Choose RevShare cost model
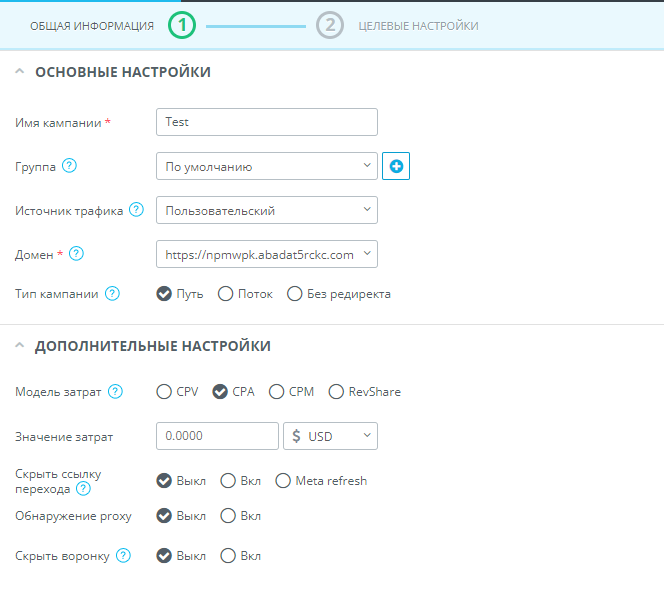This screenshot has height=589, width=664. [x=336, y=391]
